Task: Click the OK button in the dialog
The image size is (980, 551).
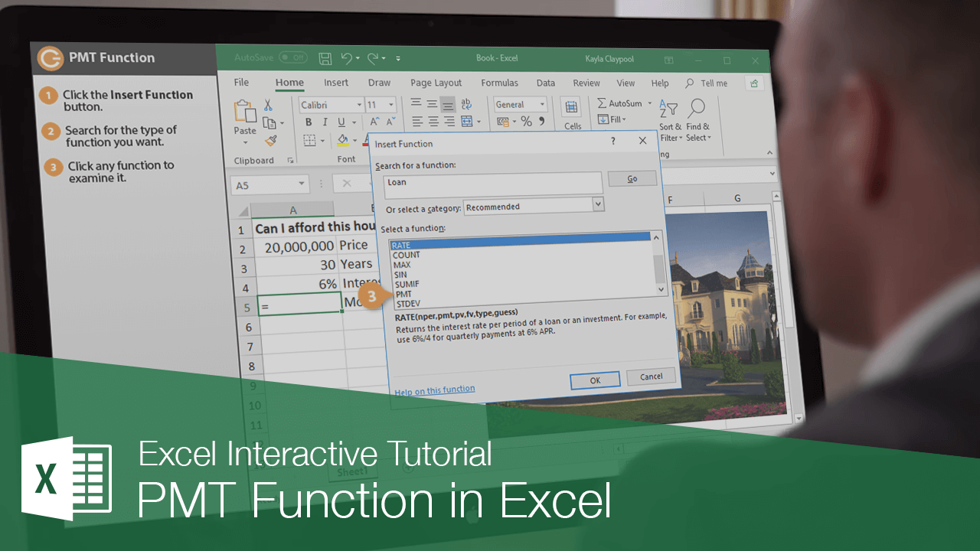Action: (x=595, y=380)
